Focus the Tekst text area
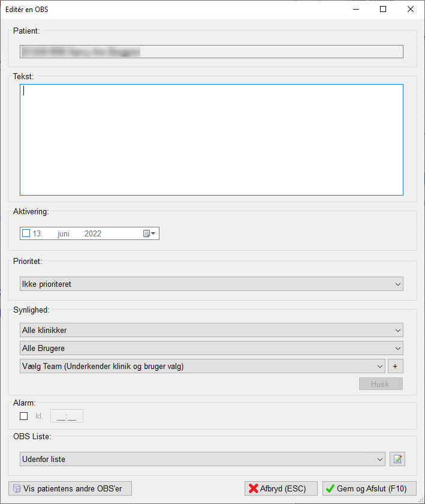The image size is (425, 504). tap(212, 140)
